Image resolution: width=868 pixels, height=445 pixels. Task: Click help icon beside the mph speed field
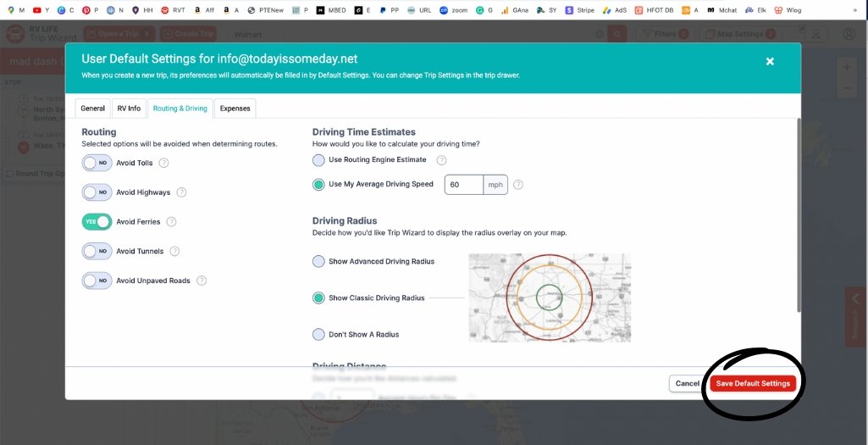click(x=518, y=185)
